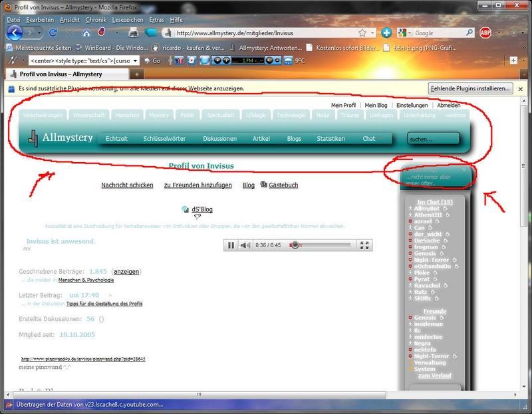
Task: Click the blue plus icon beside the URL bar
Action: 386,33
